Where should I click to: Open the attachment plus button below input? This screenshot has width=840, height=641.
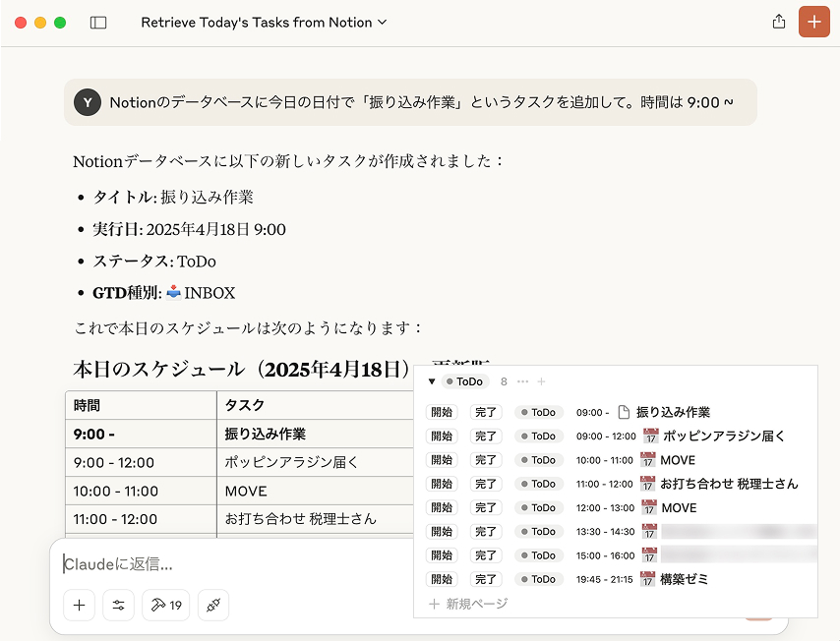coord(80,606)
